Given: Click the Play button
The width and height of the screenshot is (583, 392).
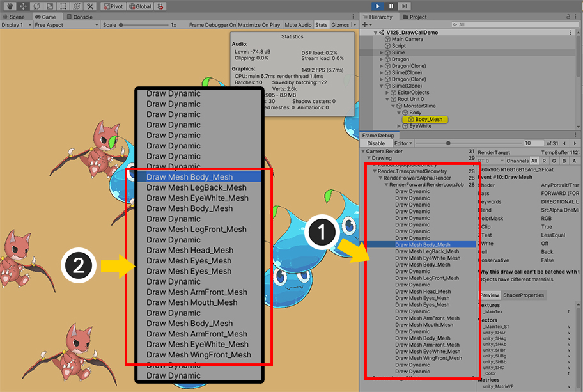Looking at the screenshot, I should (x=377, y=6).
